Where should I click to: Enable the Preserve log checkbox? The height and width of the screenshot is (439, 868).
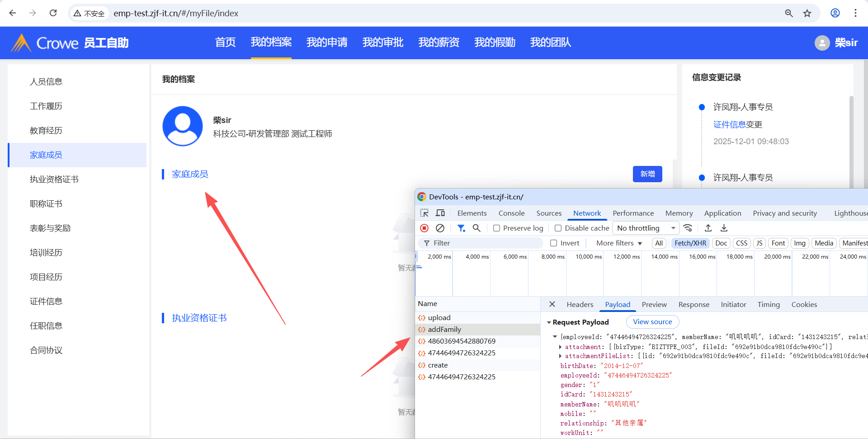pos(496,228)
